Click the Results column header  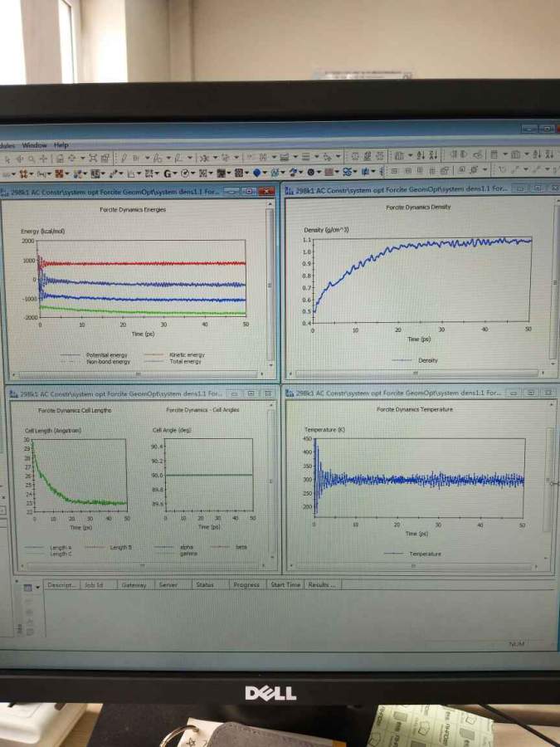point(322,584)
